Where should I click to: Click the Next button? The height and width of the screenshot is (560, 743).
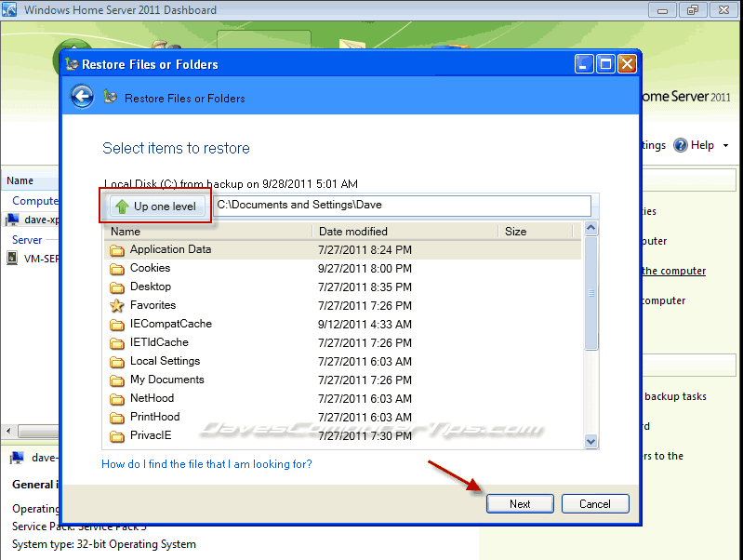(x=520, y=503)
